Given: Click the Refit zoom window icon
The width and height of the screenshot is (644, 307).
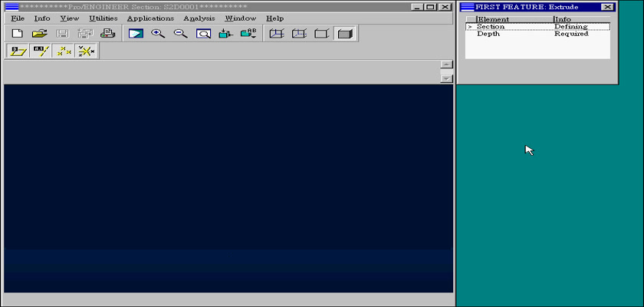Looking at the screenshot, I should [x=203, y=34].
